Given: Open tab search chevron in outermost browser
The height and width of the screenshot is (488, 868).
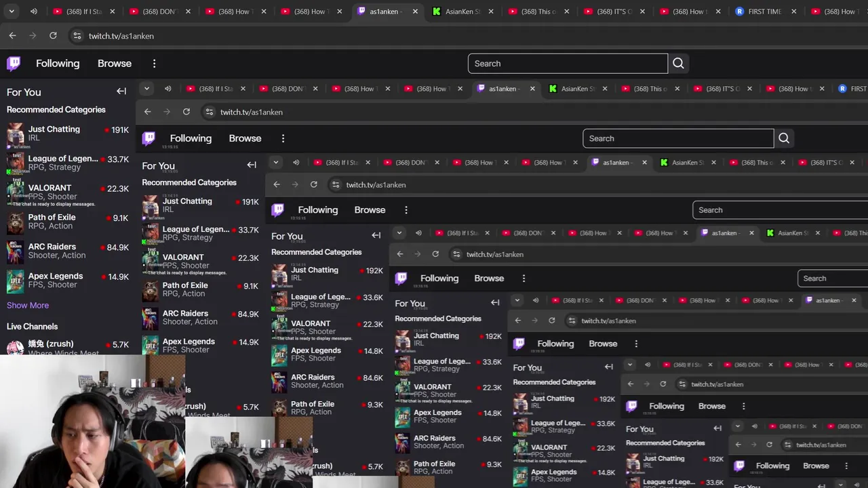Looking at the screenshot, I should (x=12, y=12).
